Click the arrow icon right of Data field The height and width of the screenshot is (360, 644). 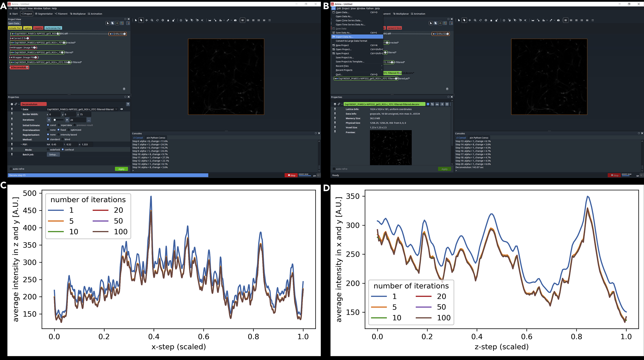coord(122,109)
